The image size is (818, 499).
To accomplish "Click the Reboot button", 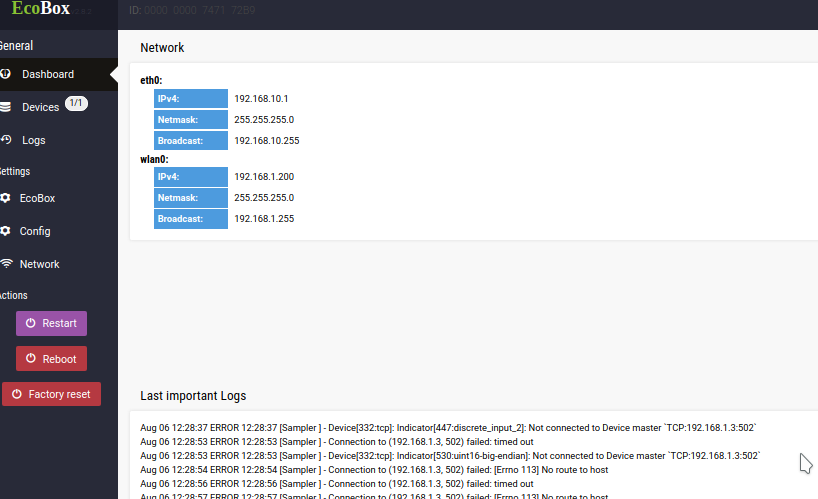I will tap(51, 359).
